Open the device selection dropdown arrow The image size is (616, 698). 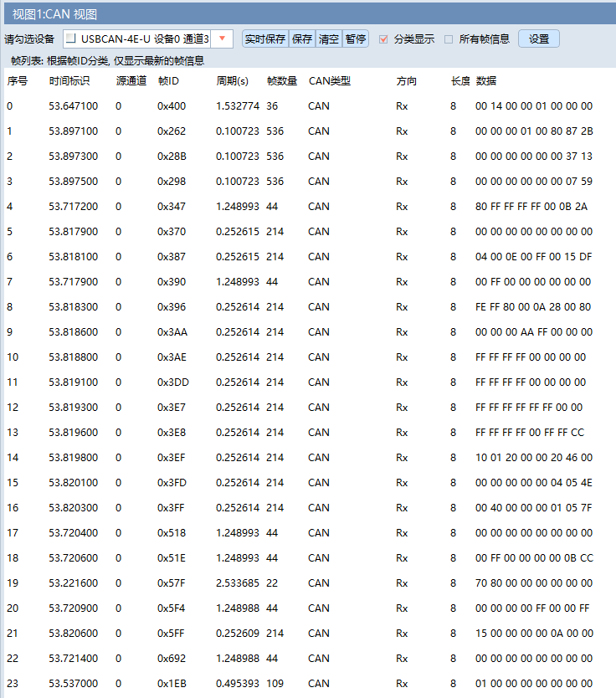222,38
